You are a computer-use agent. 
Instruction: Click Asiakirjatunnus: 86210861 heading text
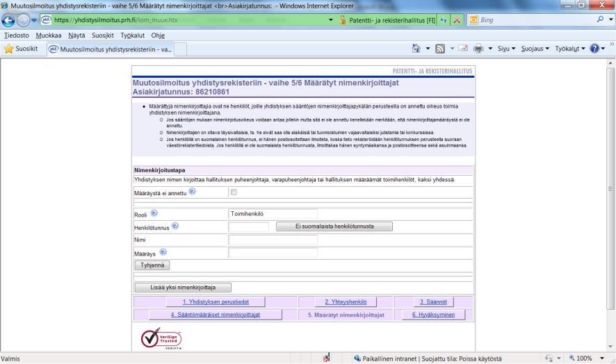(181, 92)
